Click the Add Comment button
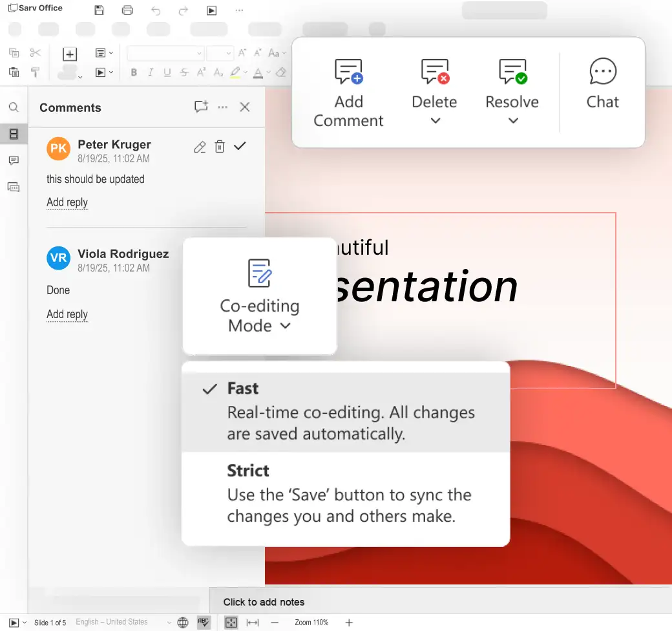Viewport: 672px width, 631px height. pyautogui.click(x=348, y=93)
